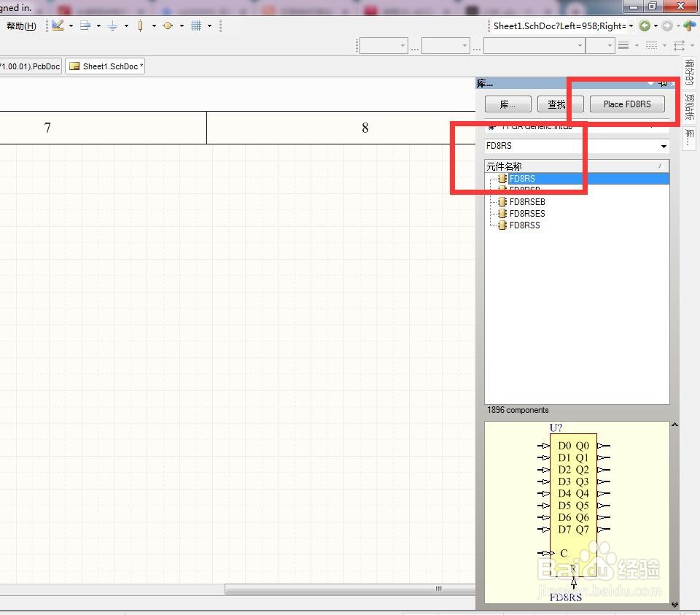Click the digital devices resistor icon
700x615 pixels.
coord(140,26)
